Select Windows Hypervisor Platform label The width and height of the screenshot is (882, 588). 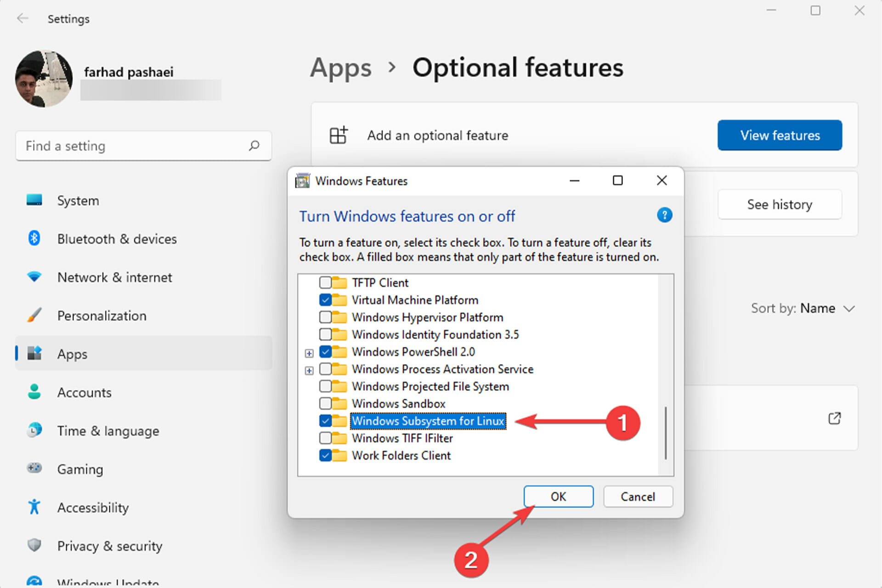point(427,317)
